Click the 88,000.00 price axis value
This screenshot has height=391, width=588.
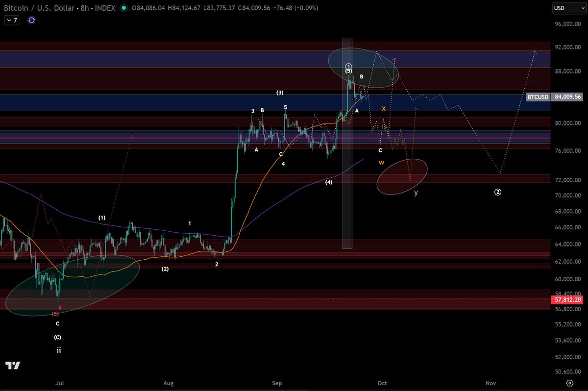point(568,72)
